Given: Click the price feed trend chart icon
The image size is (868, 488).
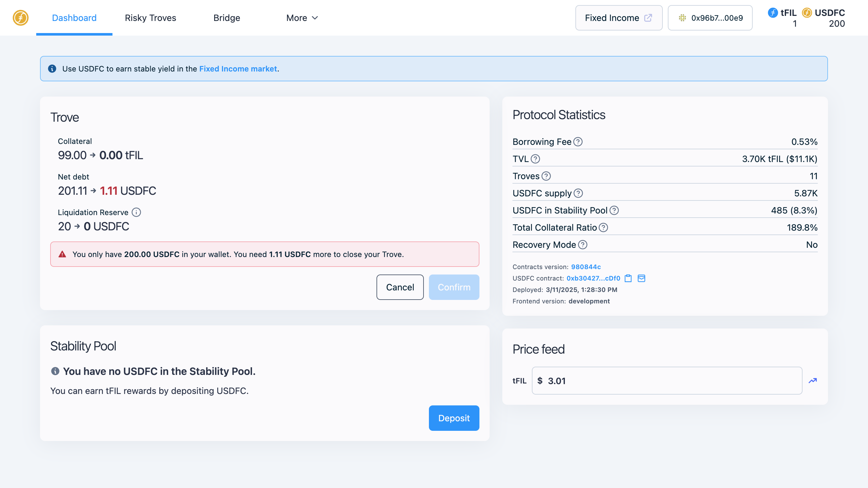Looking at the screenshot, I should [x=813, y=381].
